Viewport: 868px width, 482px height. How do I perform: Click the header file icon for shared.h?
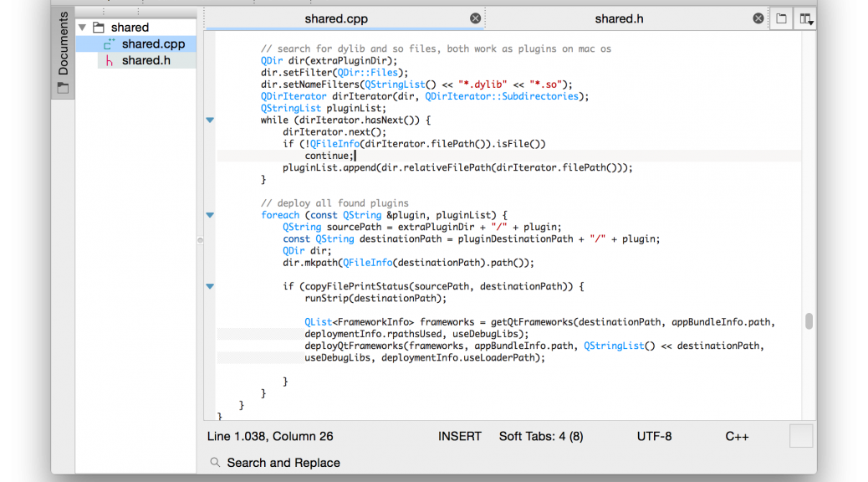[110, 61]
